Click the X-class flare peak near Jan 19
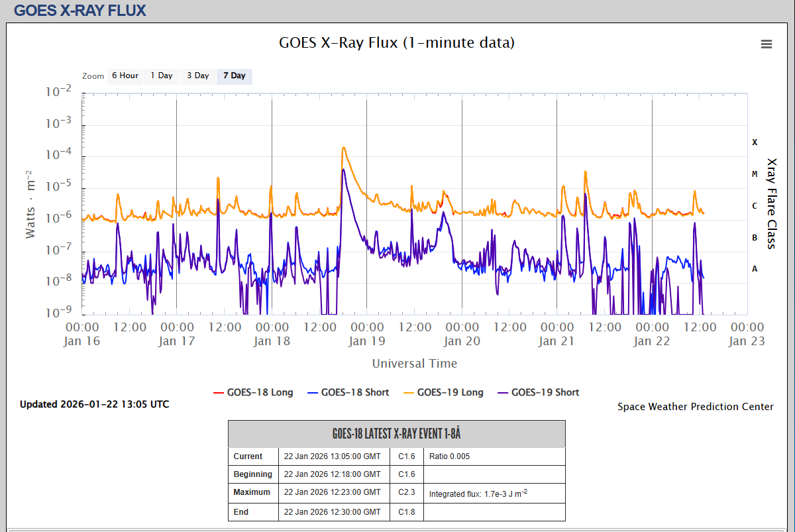The width and height of the screenshot is (795, 532). coord(343,148)
